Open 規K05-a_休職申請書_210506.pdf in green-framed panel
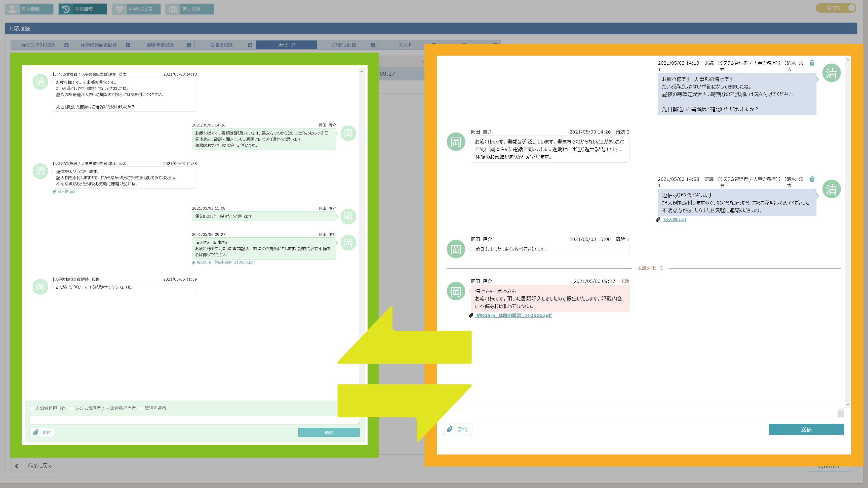Screen dimensions: 868x488 (x=225, y=262)
